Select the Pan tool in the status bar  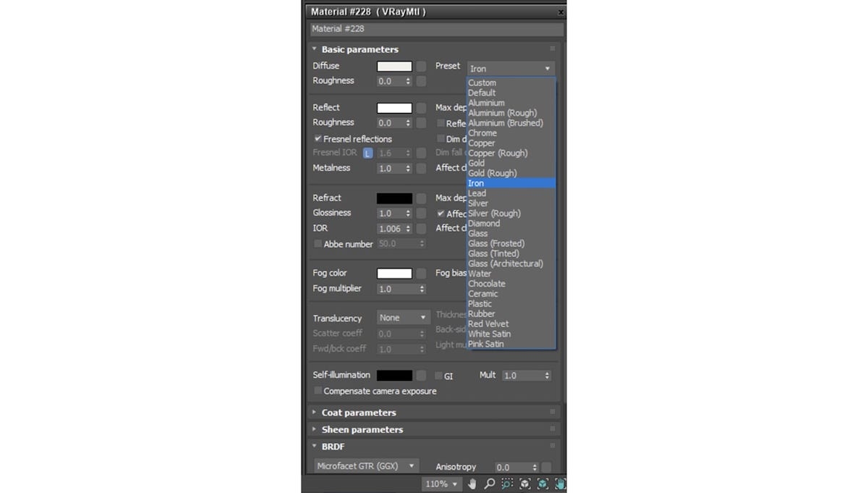tap(472, 484)
